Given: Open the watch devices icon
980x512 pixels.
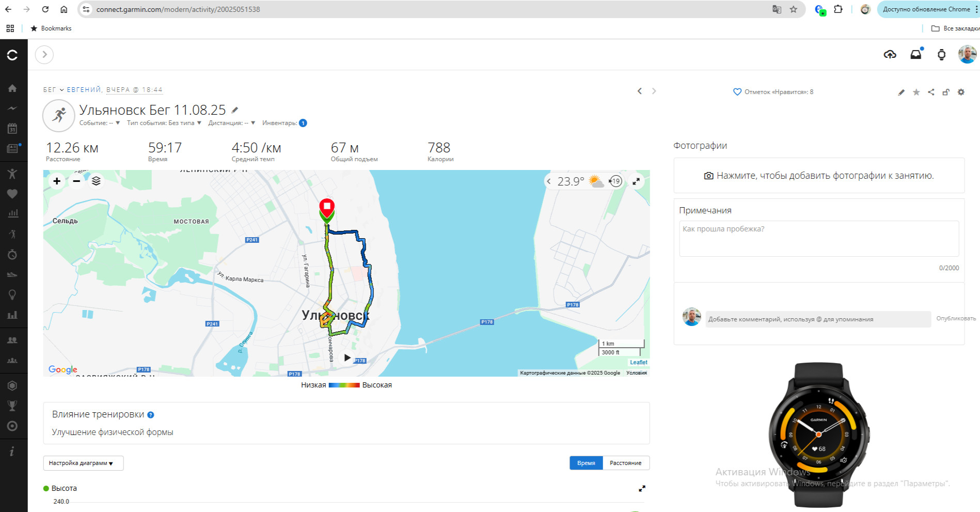Looking at the screenshot, I should [x=941, y=55].
